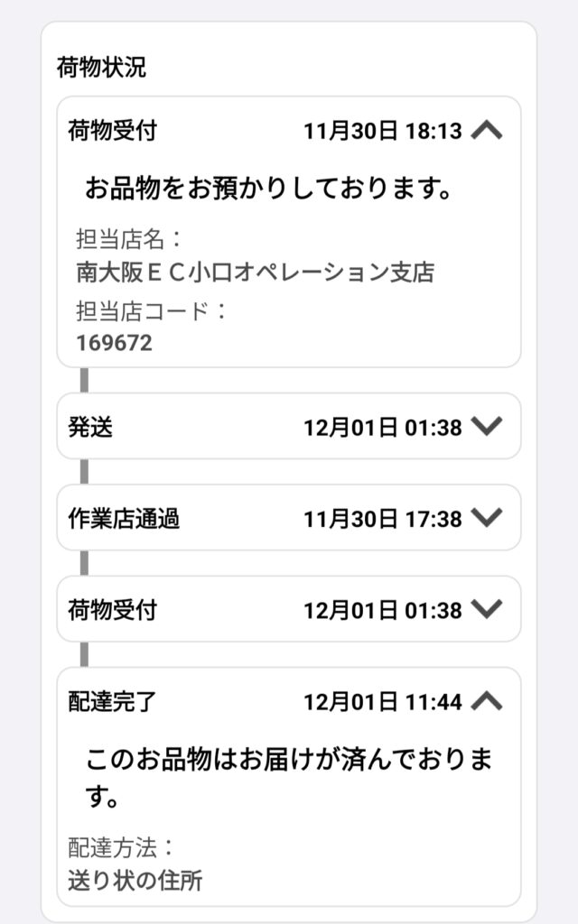
Task: Click the 担当店コード field label
Action: [152, 311]
